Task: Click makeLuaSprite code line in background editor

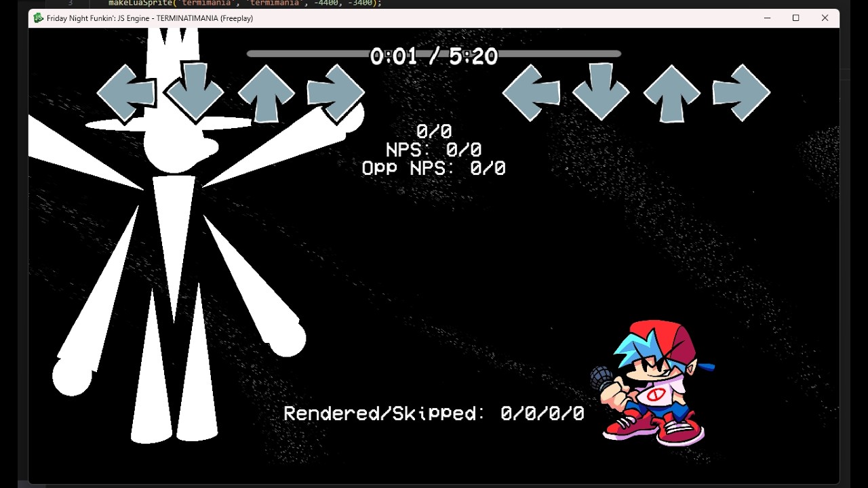Action: [x=245, y=3]
